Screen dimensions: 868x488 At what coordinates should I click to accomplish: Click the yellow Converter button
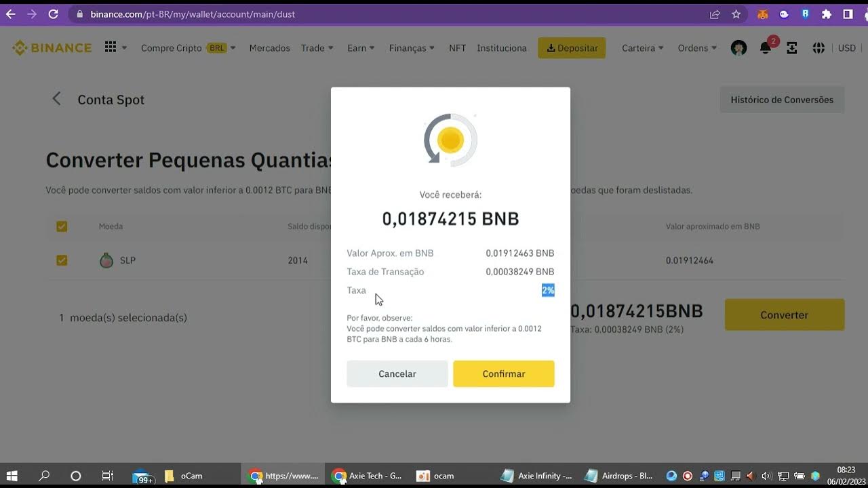[785, 314]
